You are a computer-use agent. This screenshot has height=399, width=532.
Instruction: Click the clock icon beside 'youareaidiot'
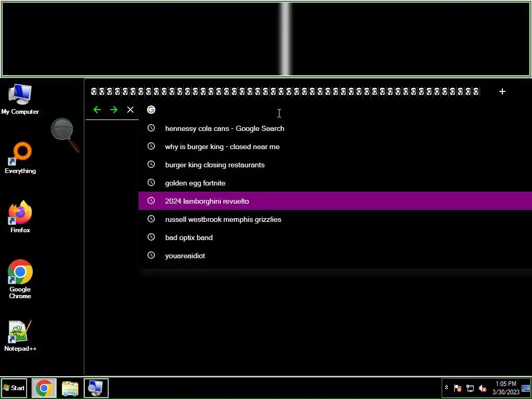(x=151, y=255)
